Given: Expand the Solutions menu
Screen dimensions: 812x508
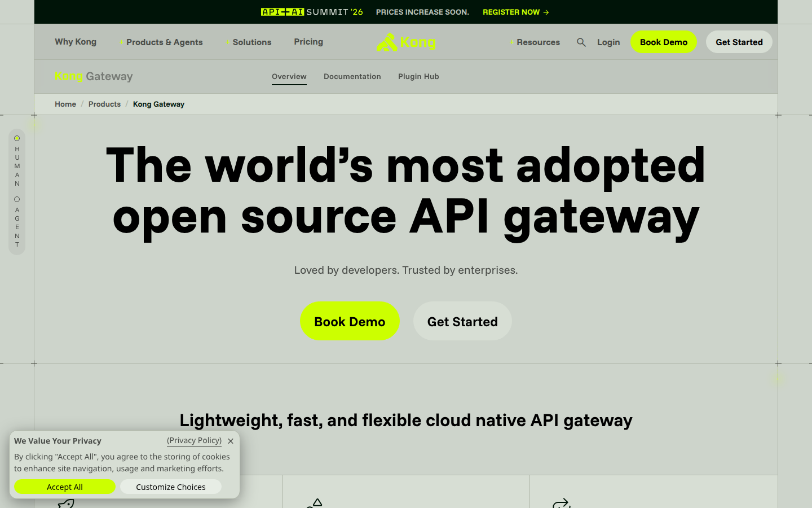Looking at the screenshot, I should click(x=248, y=42).
